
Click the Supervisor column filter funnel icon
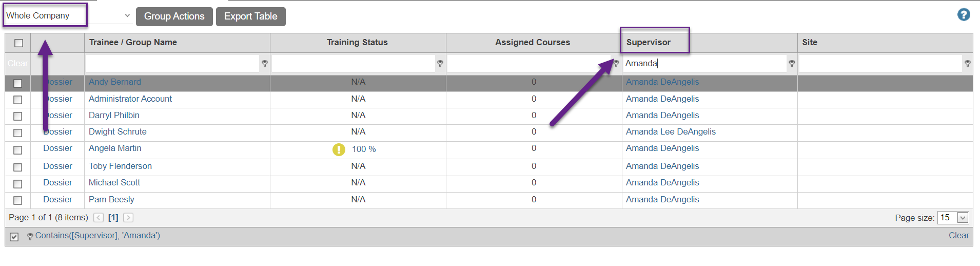(x=792, y=64)
